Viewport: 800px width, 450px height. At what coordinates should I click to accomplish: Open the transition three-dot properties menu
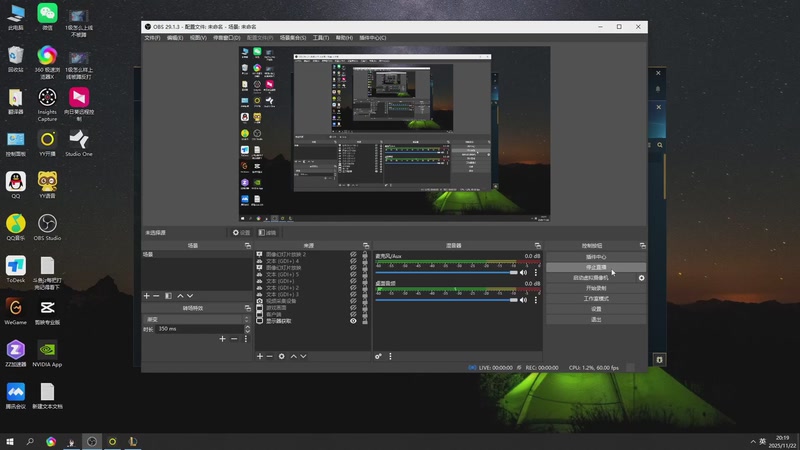point(246,339)
